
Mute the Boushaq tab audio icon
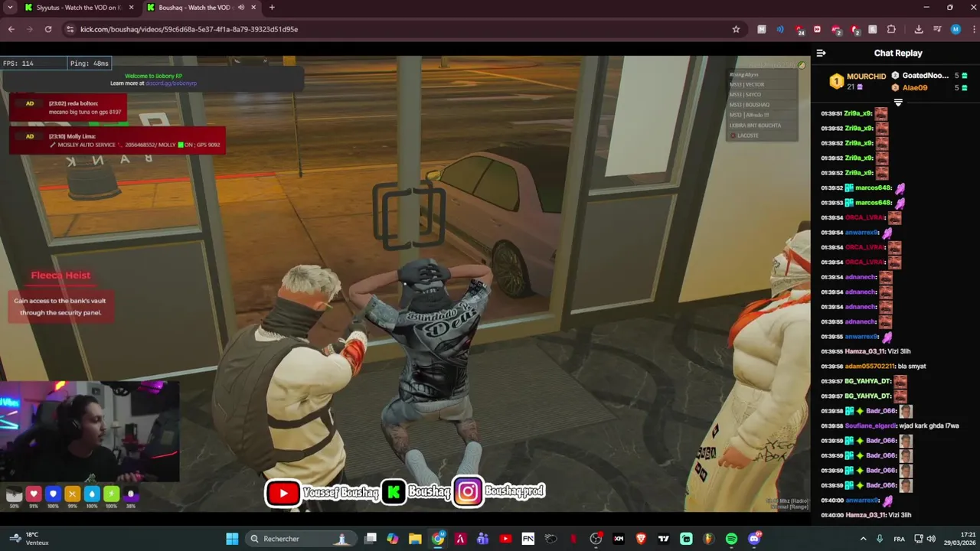[241, 8]
